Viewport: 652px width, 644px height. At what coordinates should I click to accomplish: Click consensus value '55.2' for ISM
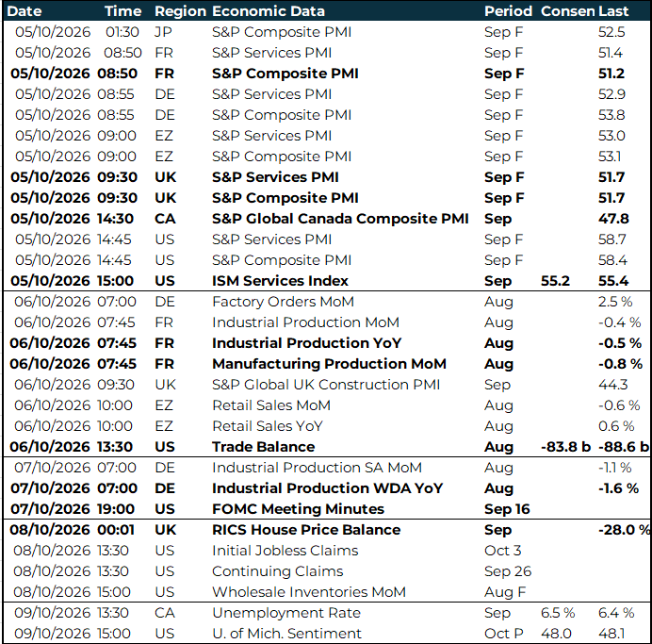pos(555,281)
